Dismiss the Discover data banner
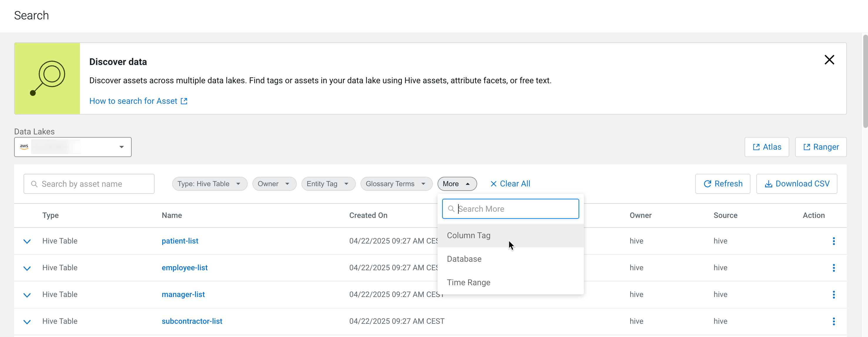Screen dimensions: 868x337 coord(829,60)
